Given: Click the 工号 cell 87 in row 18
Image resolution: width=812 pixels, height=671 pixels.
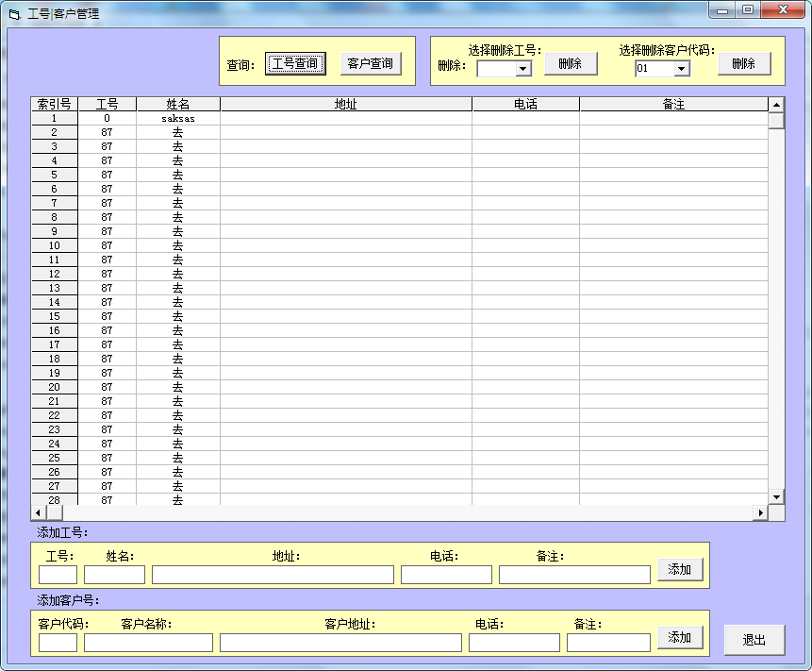Looking at the screenshot, I should coord(108,359).
